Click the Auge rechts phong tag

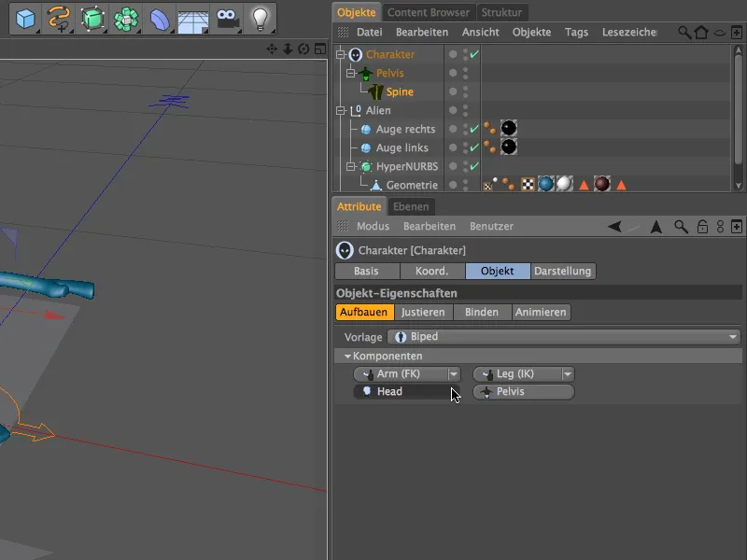[489, 129]
